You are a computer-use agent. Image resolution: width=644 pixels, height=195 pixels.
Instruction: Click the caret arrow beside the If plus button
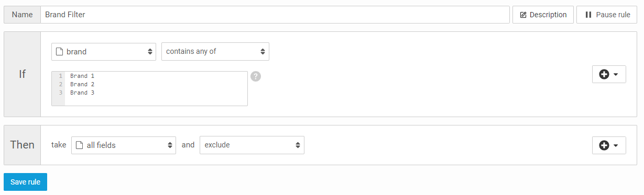tap(616, 75)
